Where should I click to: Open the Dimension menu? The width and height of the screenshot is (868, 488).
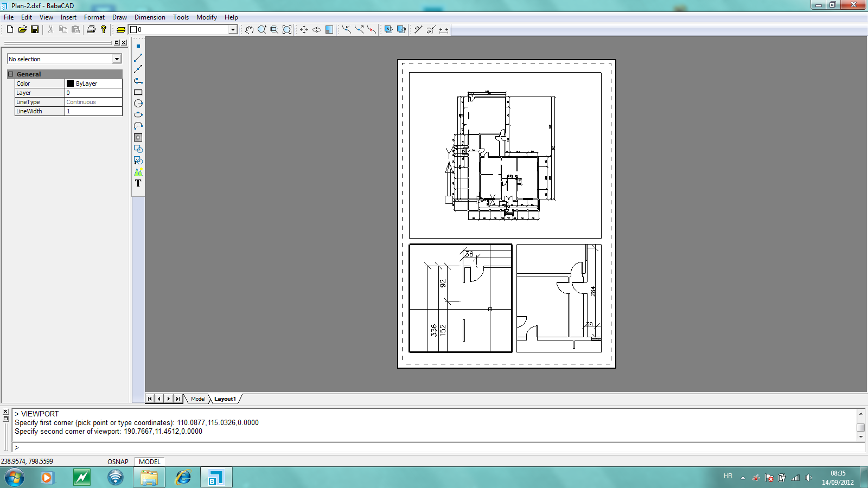coord(150,17)
